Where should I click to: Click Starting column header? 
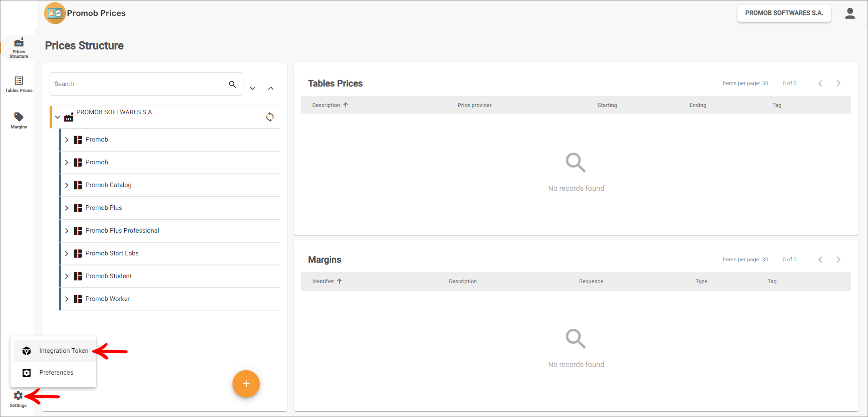pyautogui.click(x=607, y=105)
